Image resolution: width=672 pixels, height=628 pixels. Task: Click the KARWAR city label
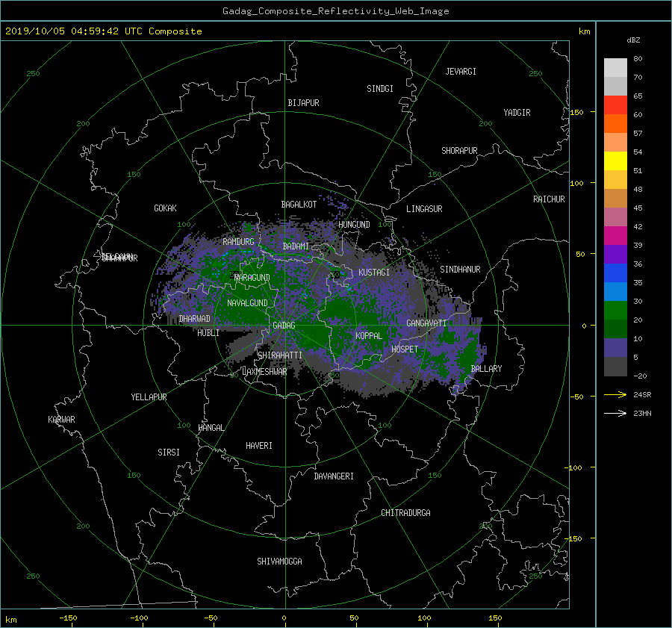click(x=61, y=420)
